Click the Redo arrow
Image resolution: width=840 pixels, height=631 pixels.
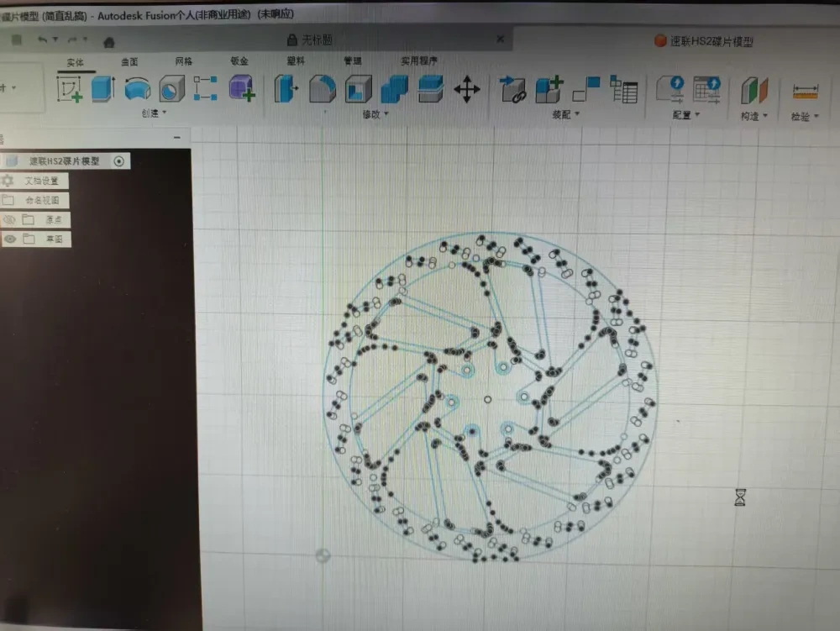pyautogui.click(x=72, y=39)
